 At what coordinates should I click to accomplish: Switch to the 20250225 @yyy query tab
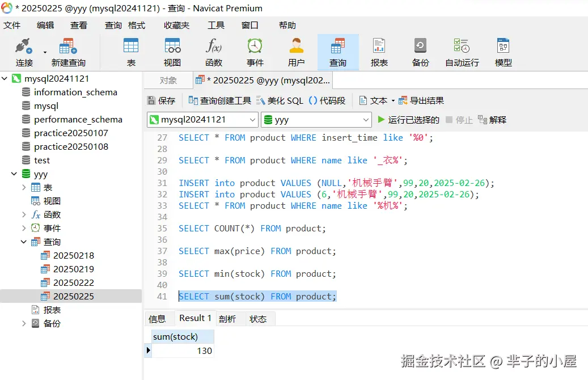coord(263,81)
